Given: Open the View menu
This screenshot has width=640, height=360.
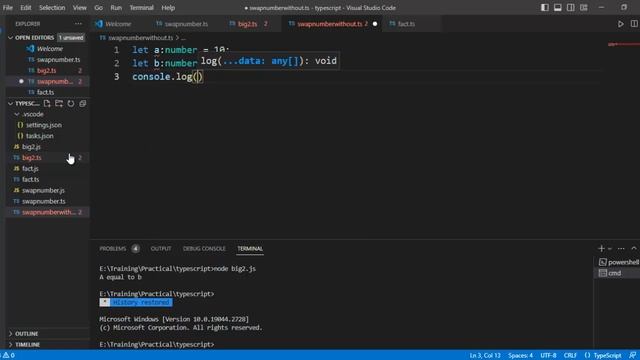Looking at the screenshot, I should coord(80,7).
